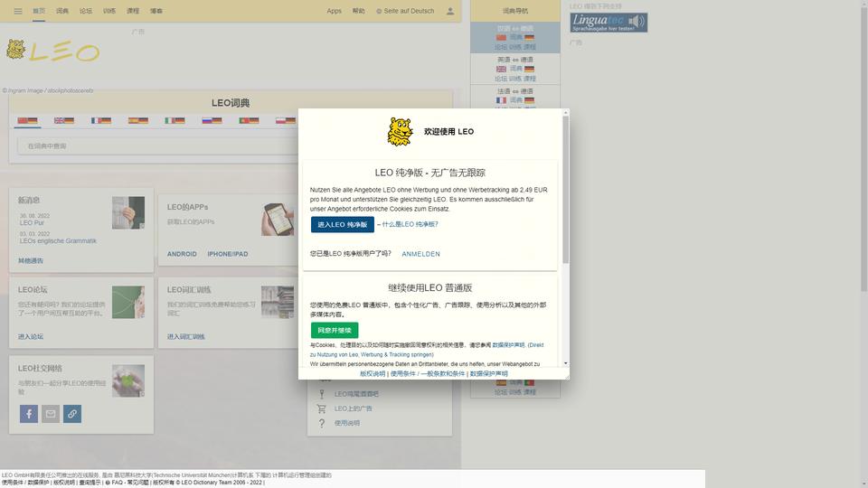Open 版权说明 link in dialog footer
This screenshot has width=868, height=488.
(372, 373)
